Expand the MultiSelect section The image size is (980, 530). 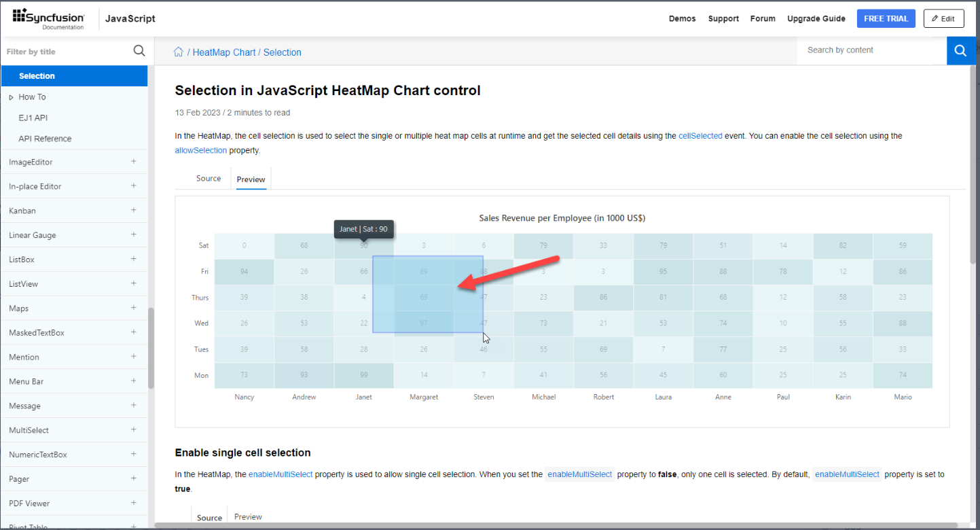(x=134, y=429)
